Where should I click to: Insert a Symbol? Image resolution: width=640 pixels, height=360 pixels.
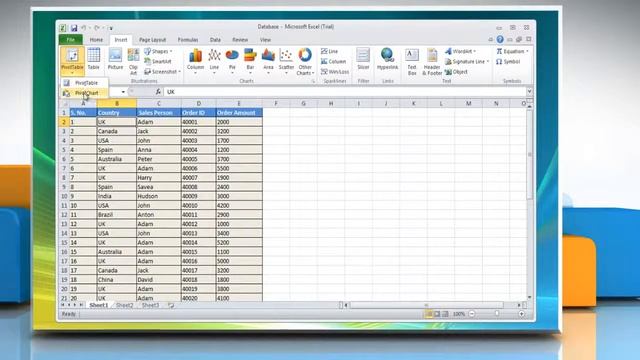(508, 62)
